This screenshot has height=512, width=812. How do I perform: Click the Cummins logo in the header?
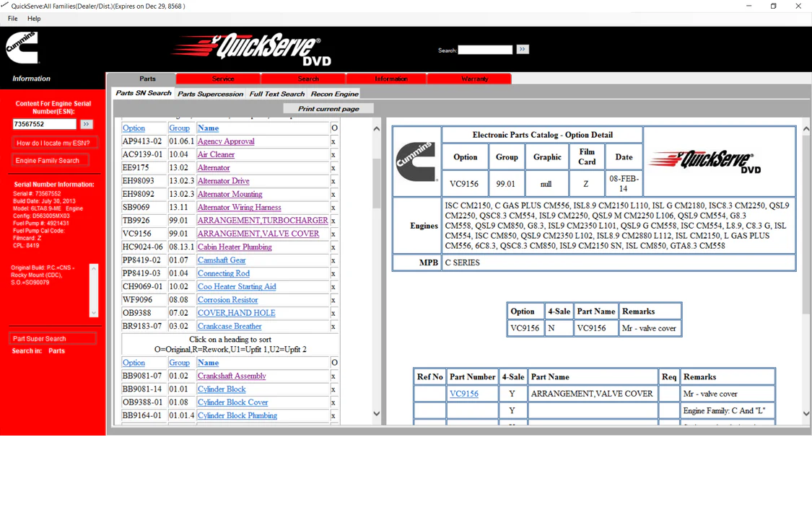click(22, 48)
